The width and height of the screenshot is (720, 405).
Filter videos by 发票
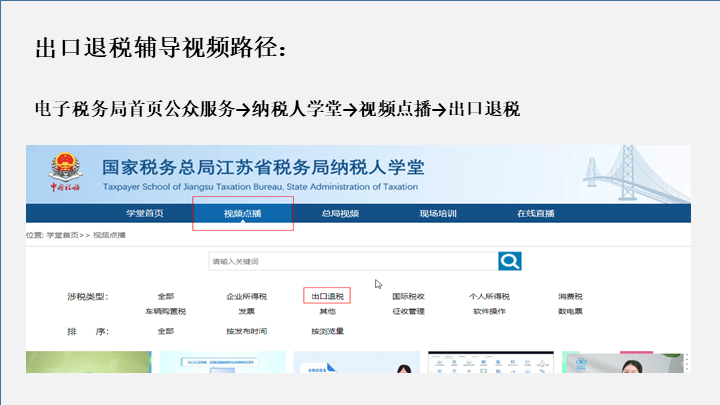[x=247, y=311]
